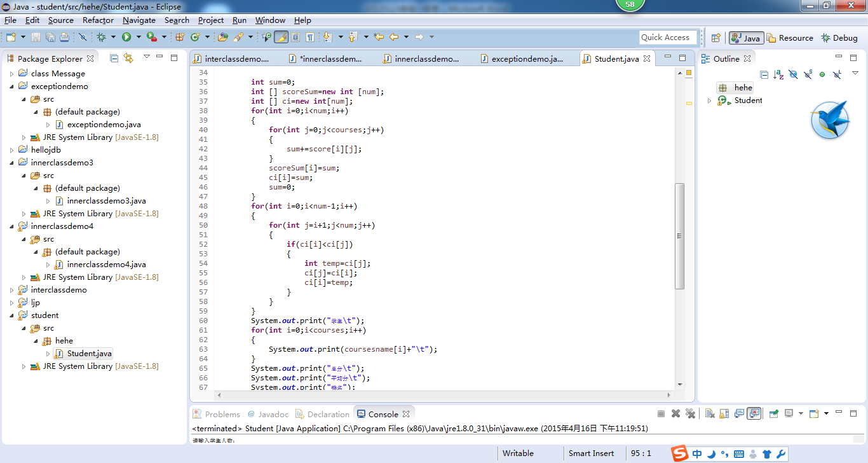Toggle Pin Console button
This screenshot has height=463, width=868.
click(774, 413)
